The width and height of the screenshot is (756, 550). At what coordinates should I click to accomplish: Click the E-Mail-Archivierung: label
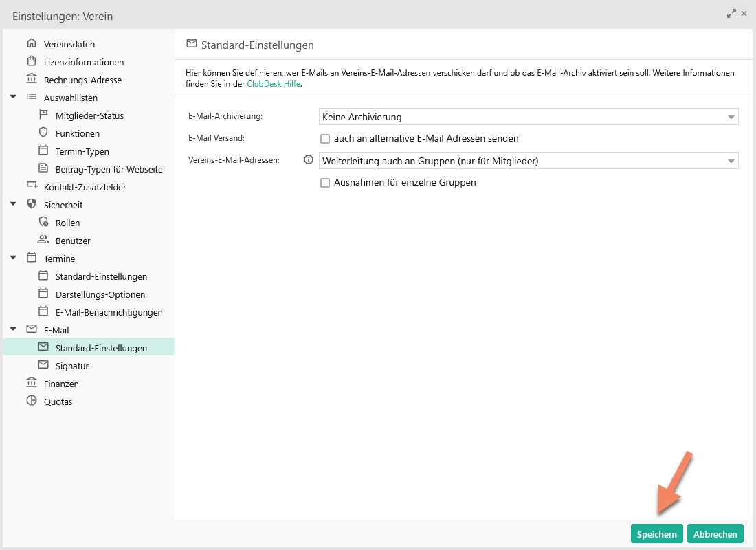(225, 116)
